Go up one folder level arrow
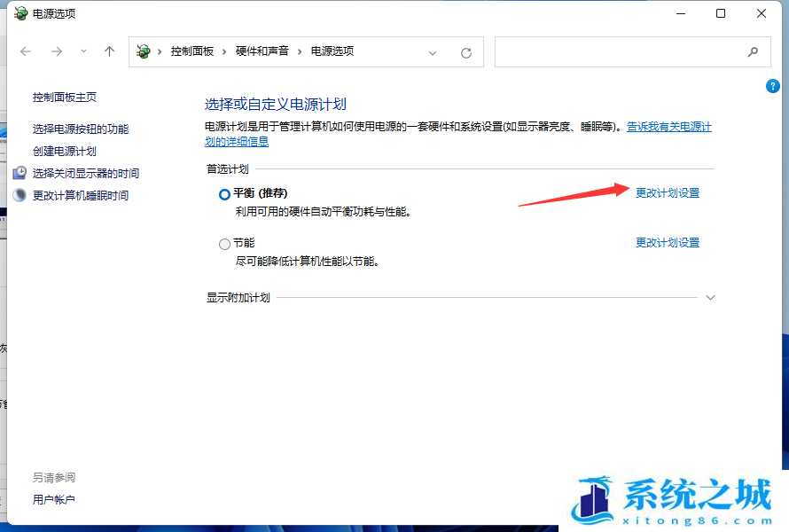 tap(109, 51)
